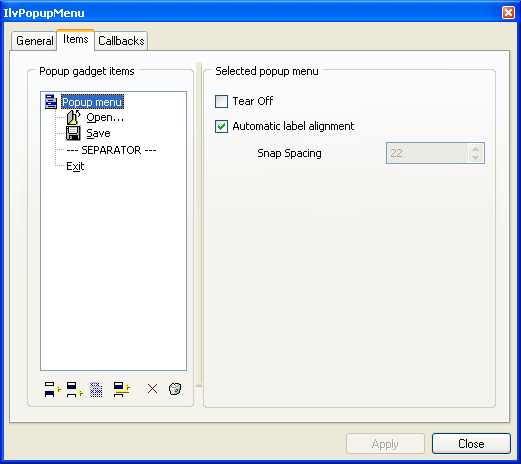
Task: Click the dotted submenu icon under the tree
Action: (x=96, y=389)
